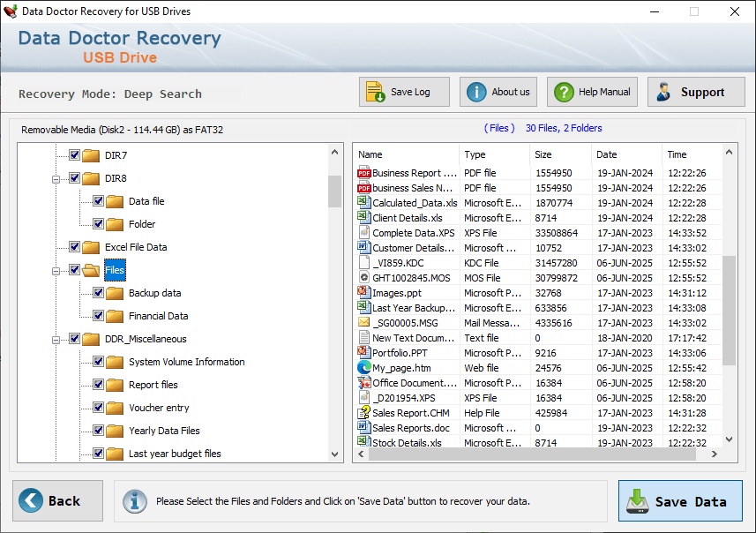756x533 pixels.
Task: Click the file list scroll down arrow
Action: pos(729,439)
